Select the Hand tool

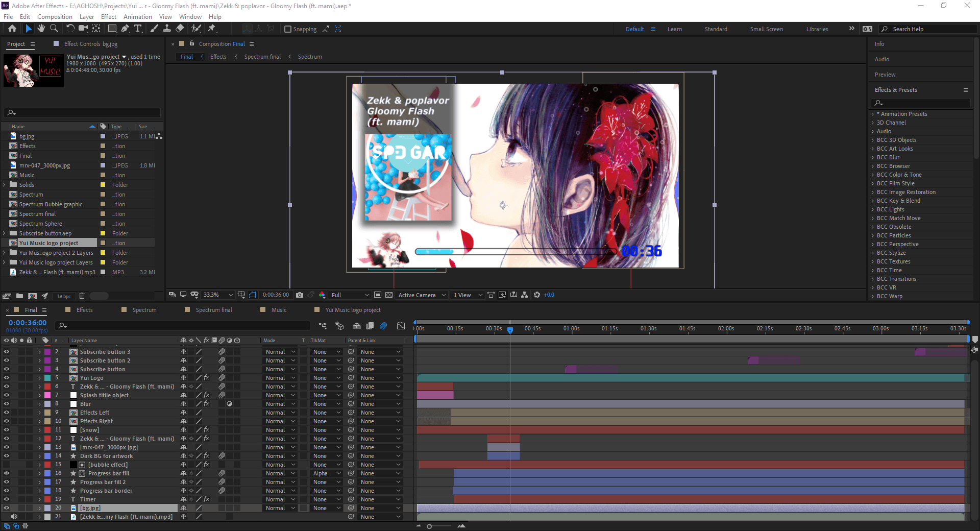tap(41, 29)
